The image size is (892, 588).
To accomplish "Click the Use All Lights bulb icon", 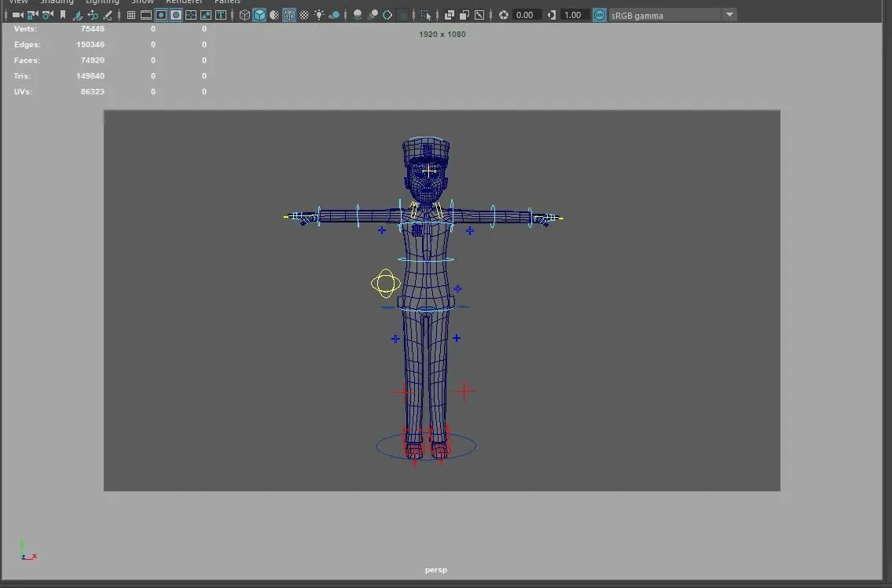I will point(319,16).
